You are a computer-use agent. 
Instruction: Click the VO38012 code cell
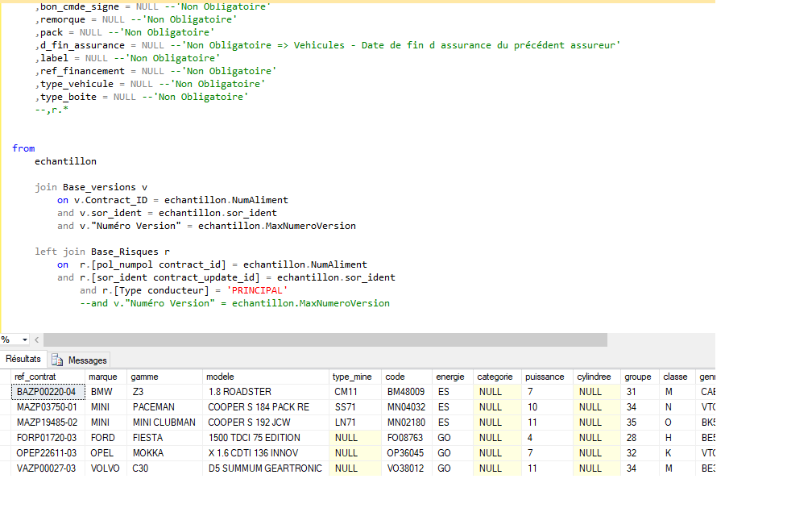coord(407,468)
